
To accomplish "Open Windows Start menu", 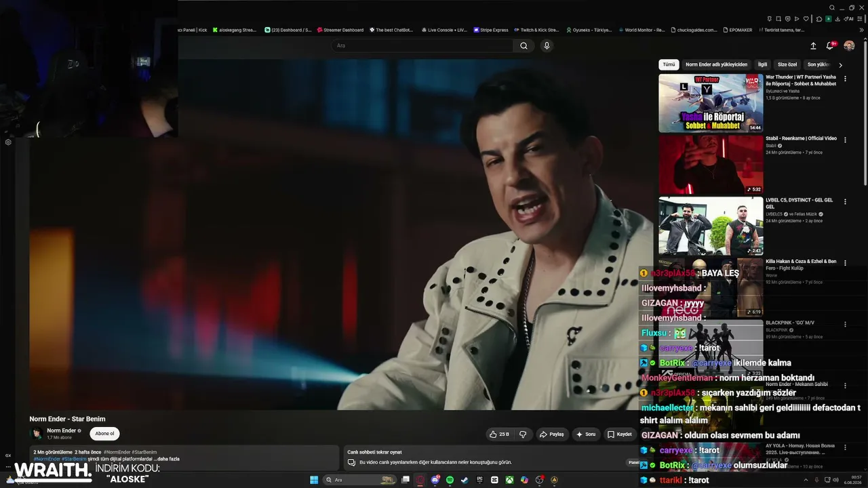I will tap(314, 480).
